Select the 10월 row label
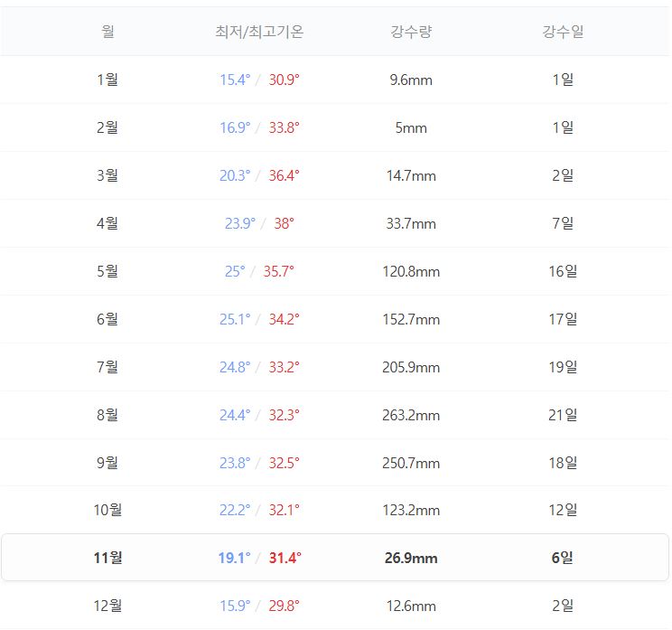 [x=107, y=511]
